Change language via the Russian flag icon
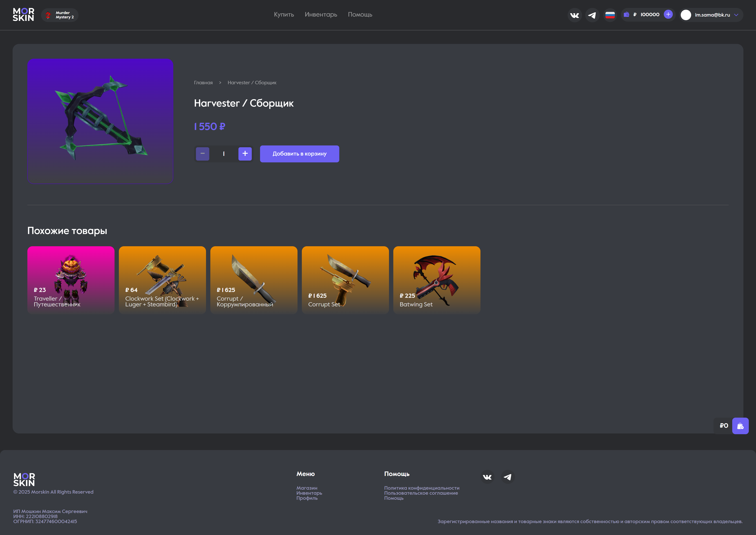 610,15
